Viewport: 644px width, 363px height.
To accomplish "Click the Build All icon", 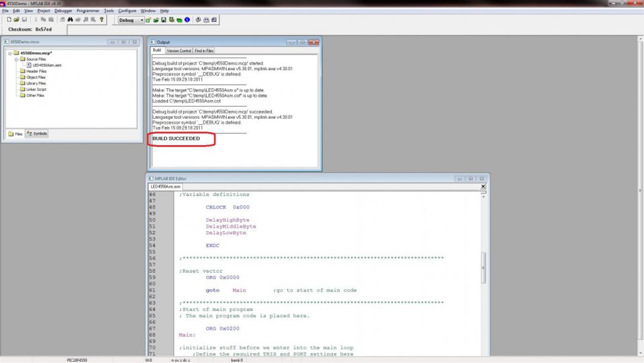I will click(x=206, y=20).
